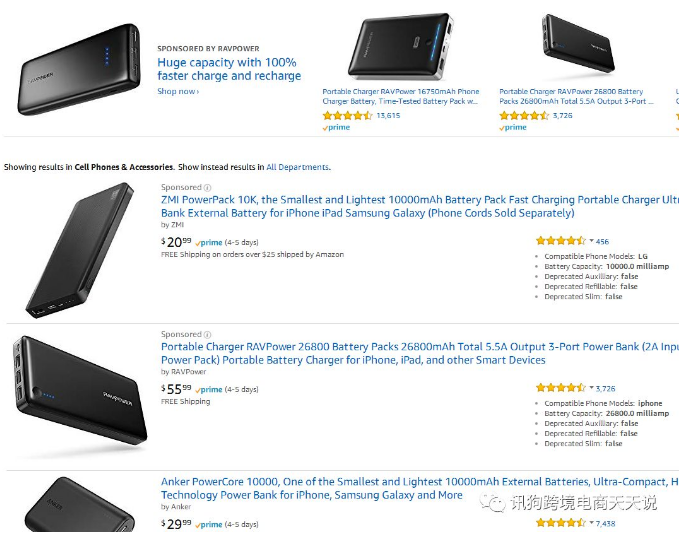Click star rating of Anker PowerCore listing
The height and width of the screenshot is (555, 690).
pyautogui.click(x=560, y=523)
